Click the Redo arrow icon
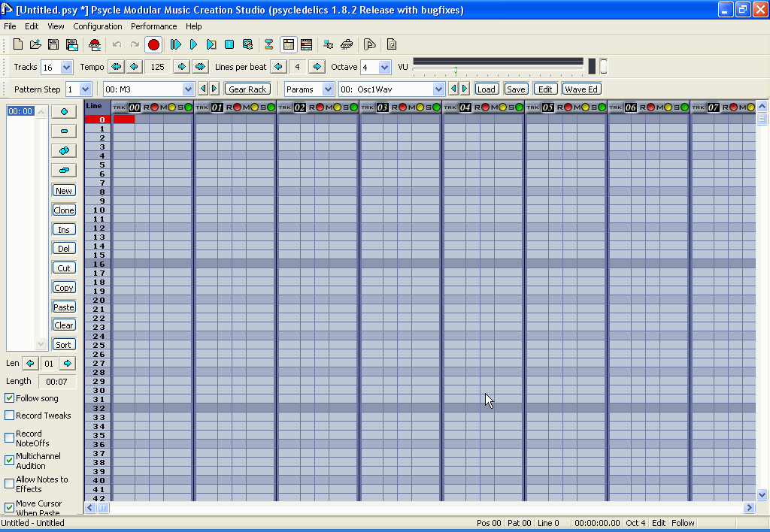The height and width of the screenshot is (532, 770). click(x=135, y=44)
